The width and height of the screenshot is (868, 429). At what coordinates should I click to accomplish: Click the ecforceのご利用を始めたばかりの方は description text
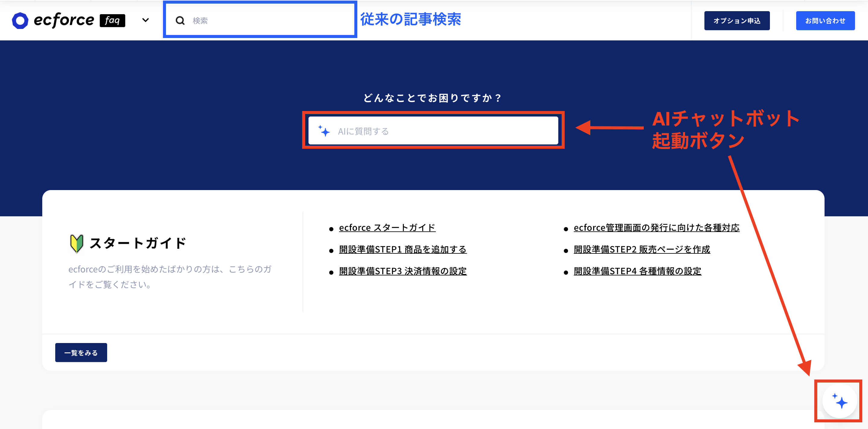170,277
